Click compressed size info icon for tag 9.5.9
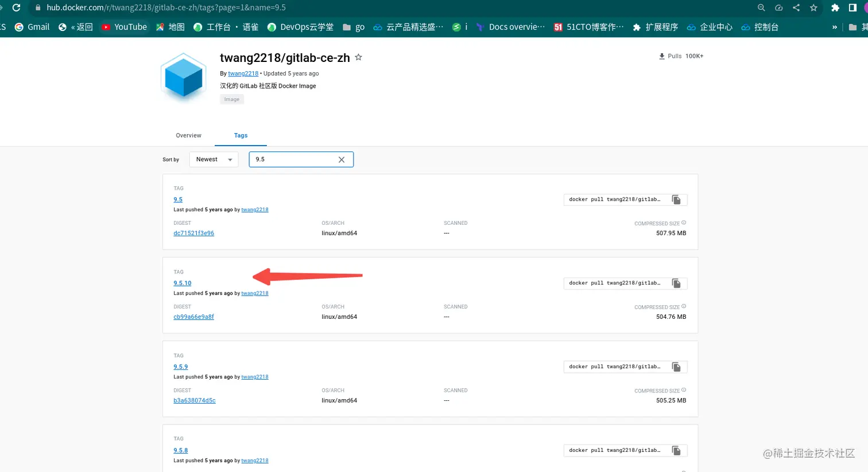The image size is (868, 472). [684, 390]
